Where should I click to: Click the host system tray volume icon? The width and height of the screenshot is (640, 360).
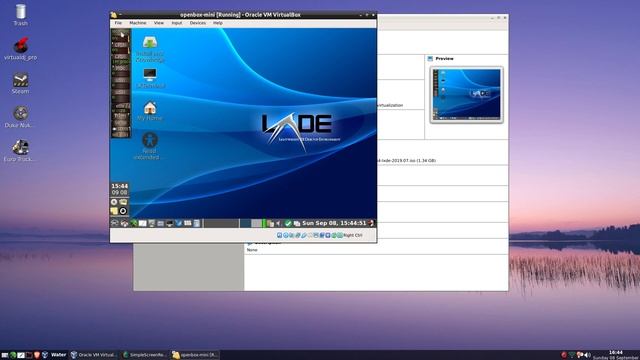(x=588, y=355)
